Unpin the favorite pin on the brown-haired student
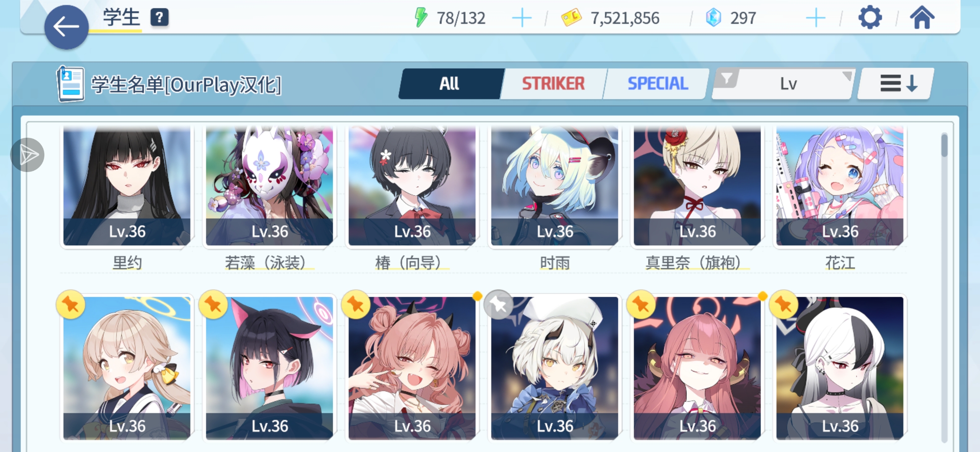Screen dimensions: 980x452 [70, 305]
